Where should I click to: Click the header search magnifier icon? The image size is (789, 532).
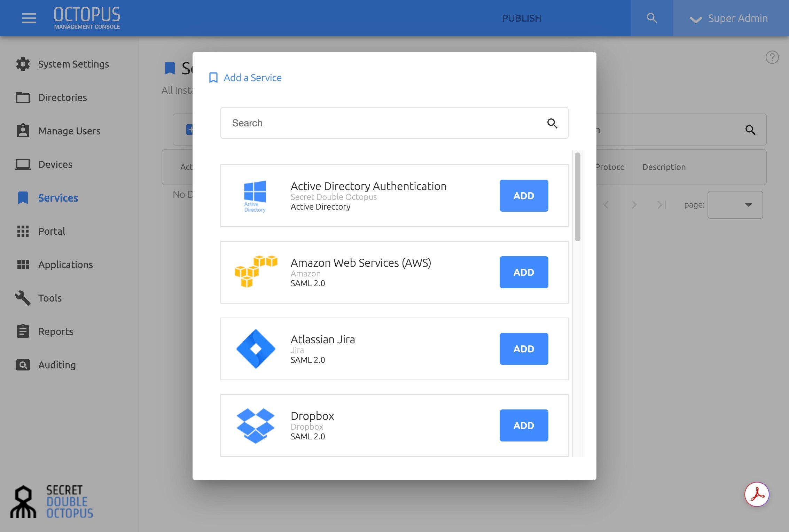652,18
